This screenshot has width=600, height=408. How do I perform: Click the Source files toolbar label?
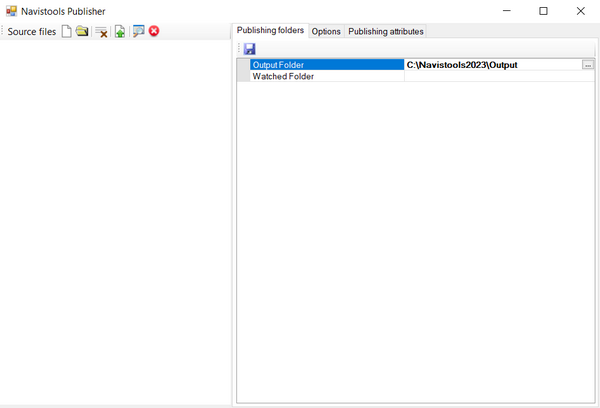pyautogui.click(x=32, y=32)
